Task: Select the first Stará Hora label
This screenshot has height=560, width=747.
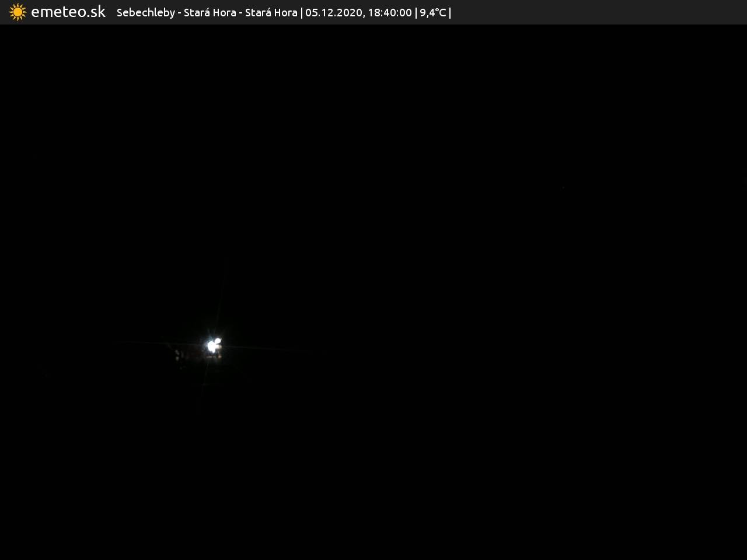Action: coord(210,13)
